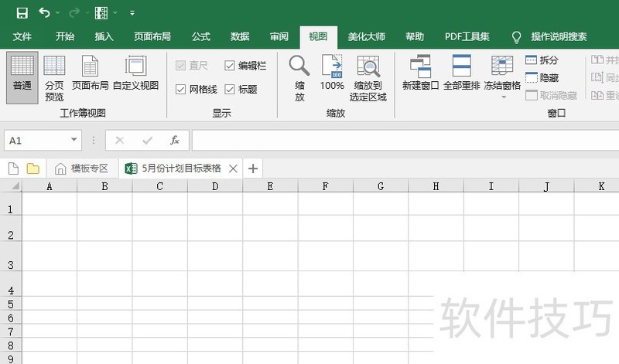619x364 pixels.
Task: Switch to 分页预览 view
Action: 54,78
